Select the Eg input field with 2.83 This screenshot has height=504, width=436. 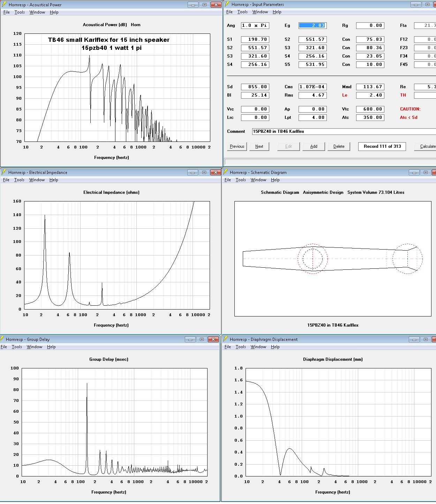click(313, 25)
